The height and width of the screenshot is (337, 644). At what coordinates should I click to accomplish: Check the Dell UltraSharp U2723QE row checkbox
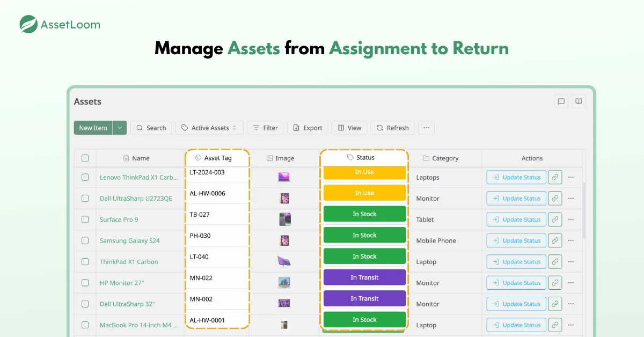85,198
